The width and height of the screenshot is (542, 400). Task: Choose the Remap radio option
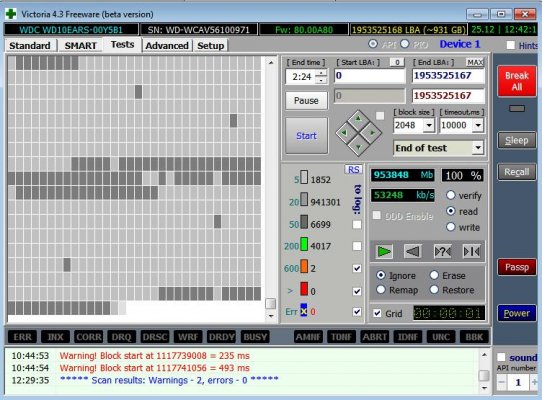[x=381, y=290]
